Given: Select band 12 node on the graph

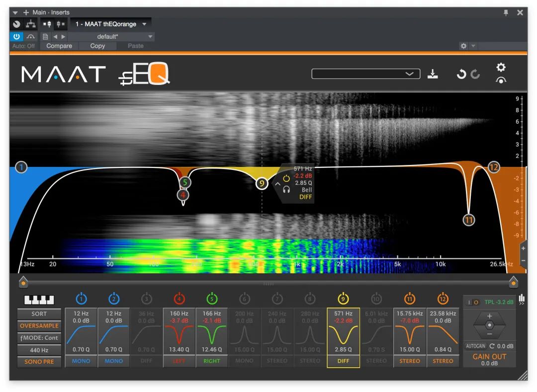Looking at the screenshot, I should [x=494, y=167].
